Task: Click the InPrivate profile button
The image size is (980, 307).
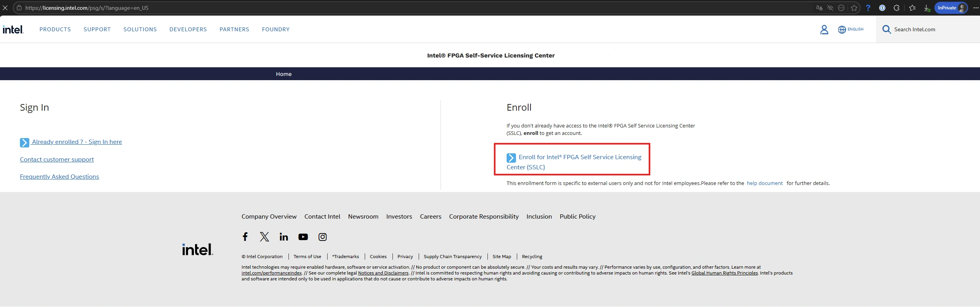Action: pos(950,8)
